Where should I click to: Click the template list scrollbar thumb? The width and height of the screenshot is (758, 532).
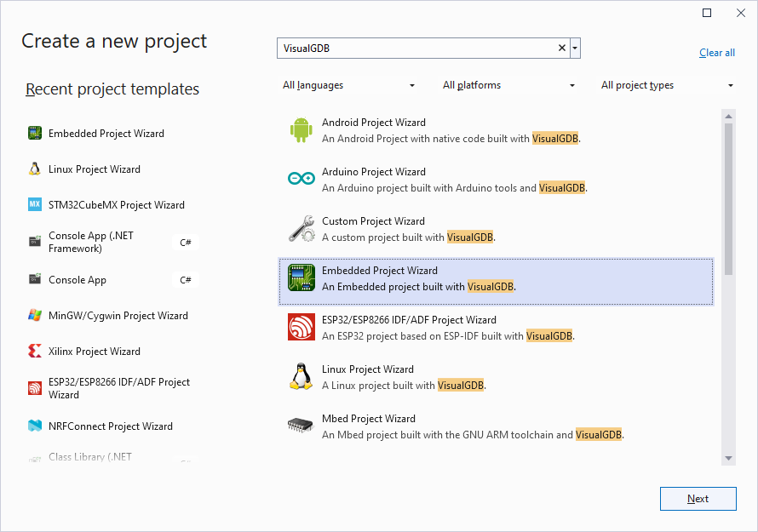[728, 199]
